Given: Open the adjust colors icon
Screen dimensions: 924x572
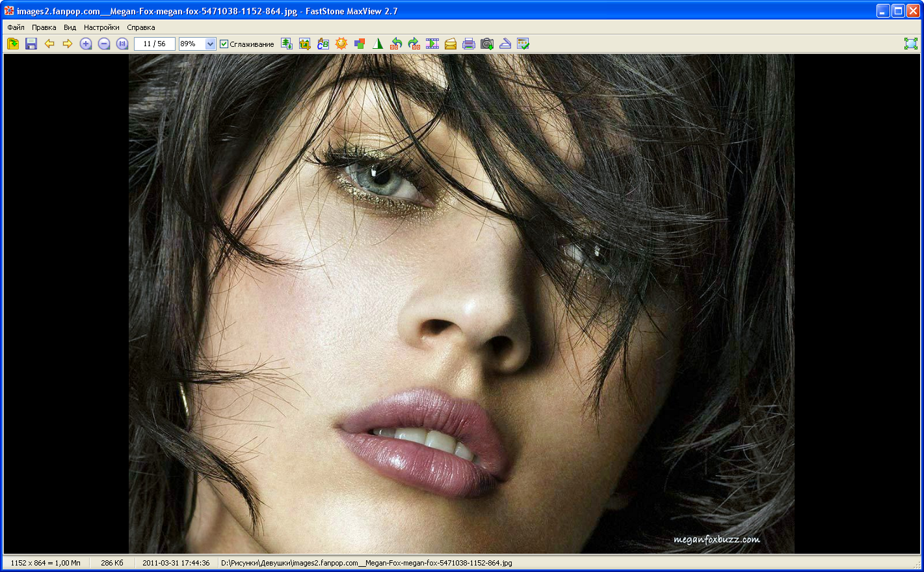Looking at the screenshot, I should point(360,44).
